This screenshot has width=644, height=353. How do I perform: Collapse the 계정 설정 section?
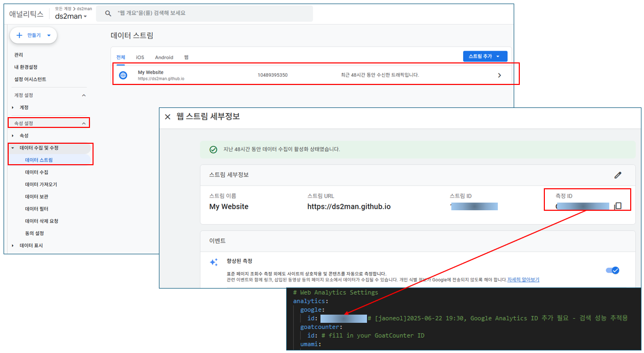point(84,95)
